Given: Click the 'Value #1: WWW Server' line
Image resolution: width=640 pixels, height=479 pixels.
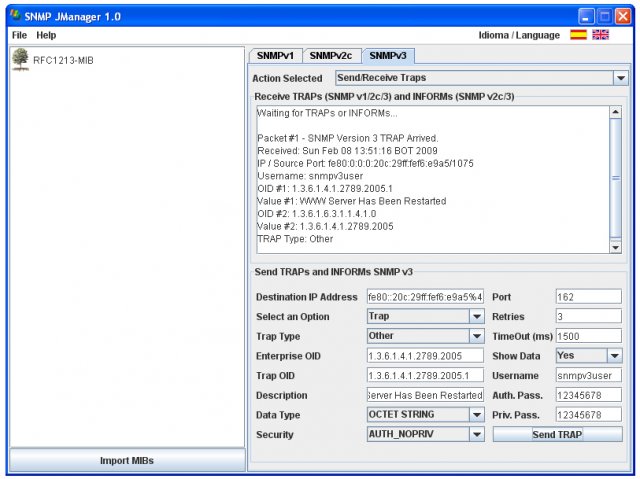Looking at the screenshot, I should (351, 201).
